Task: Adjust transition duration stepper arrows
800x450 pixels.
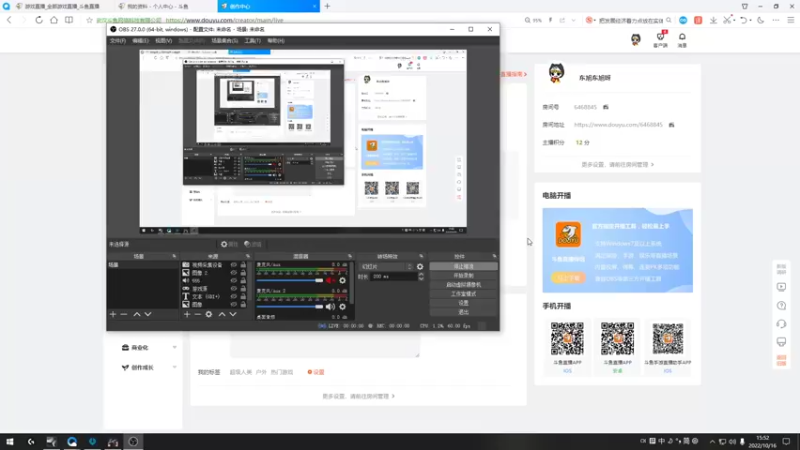Action: point(421,277)
